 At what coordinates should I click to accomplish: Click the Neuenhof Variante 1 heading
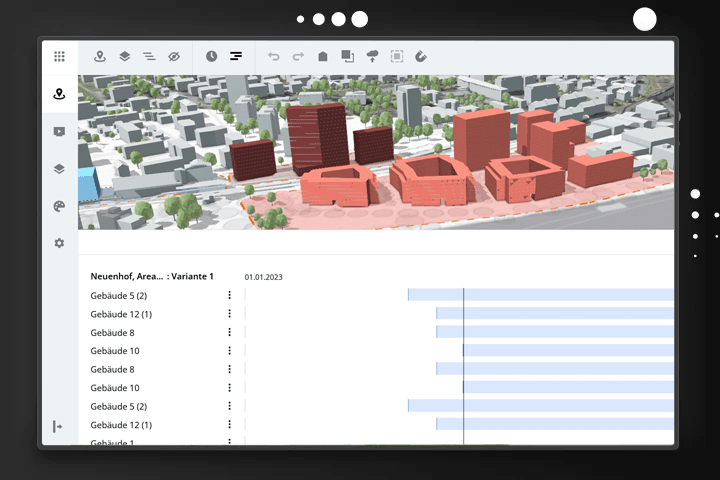(152, 276)
